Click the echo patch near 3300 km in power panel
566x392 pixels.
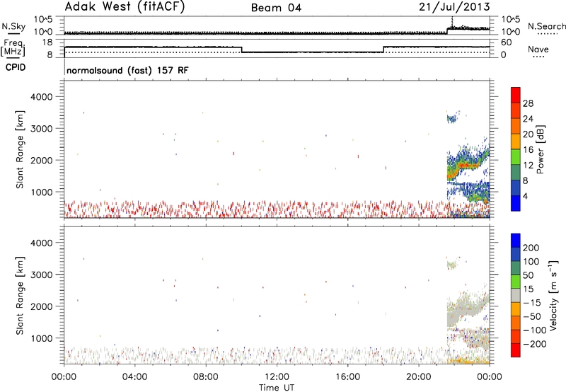coord(451,118)
